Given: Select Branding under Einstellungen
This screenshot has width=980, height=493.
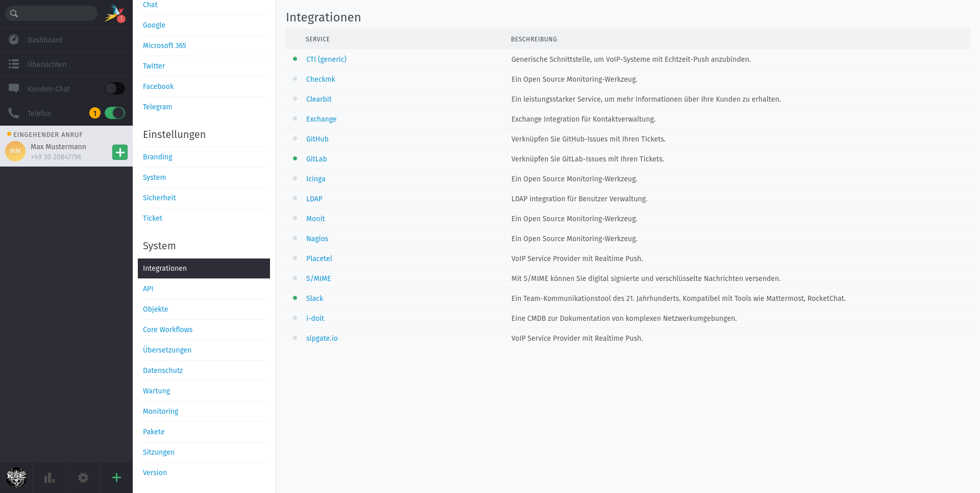Looking at the screenshot, I should click(157, 157).
